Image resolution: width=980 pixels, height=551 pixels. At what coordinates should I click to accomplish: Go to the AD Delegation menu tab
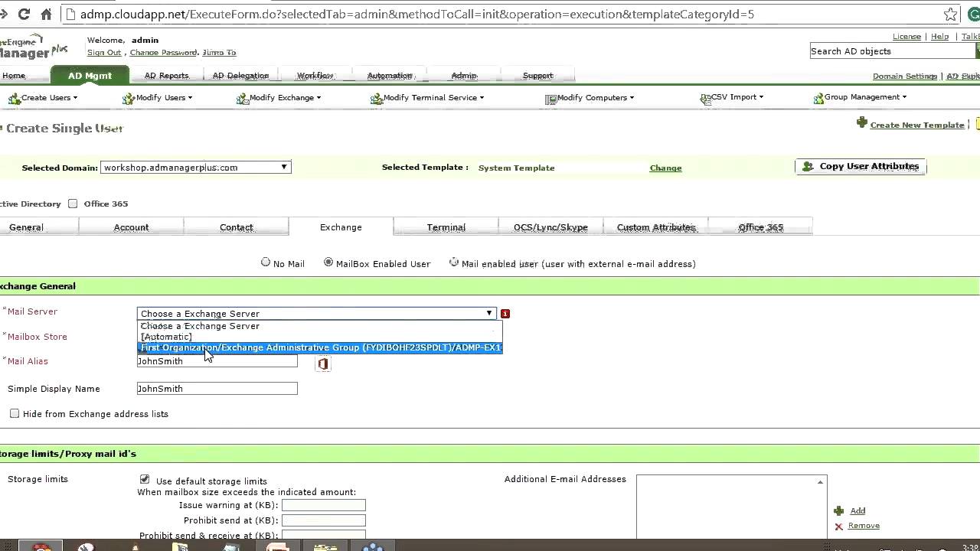(240, 76)
